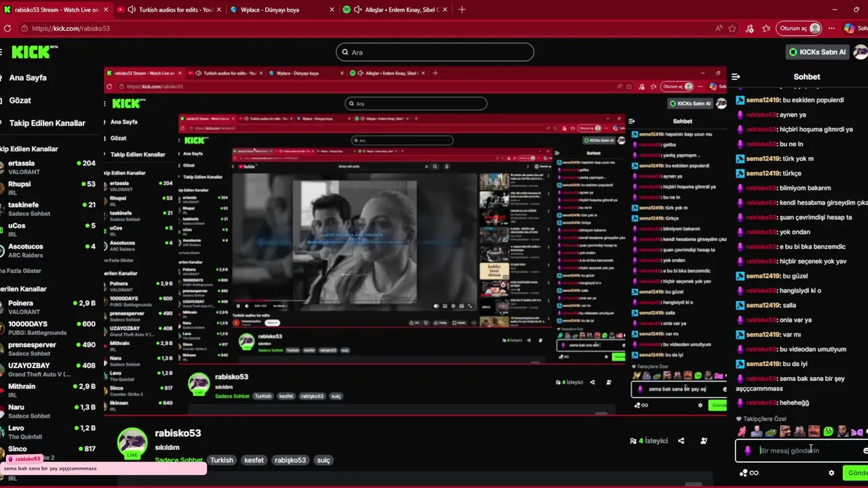Open ertassla channel in sidebar
This screenshot has height=488, width=868.
tap(47, 167)
